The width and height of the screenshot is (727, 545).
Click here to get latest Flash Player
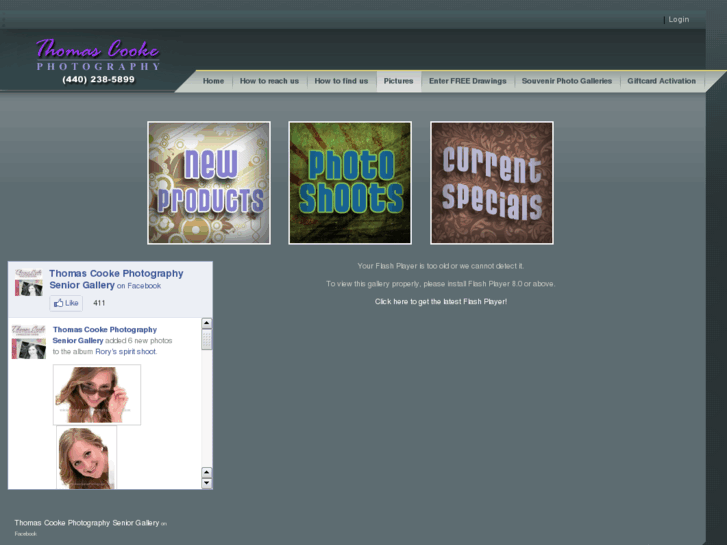441,301
